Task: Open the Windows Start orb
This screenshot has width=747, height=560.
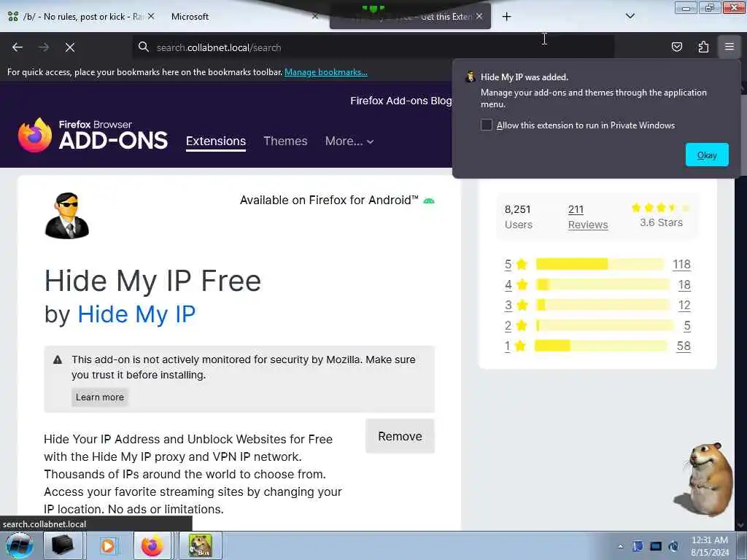Action: 19,545
